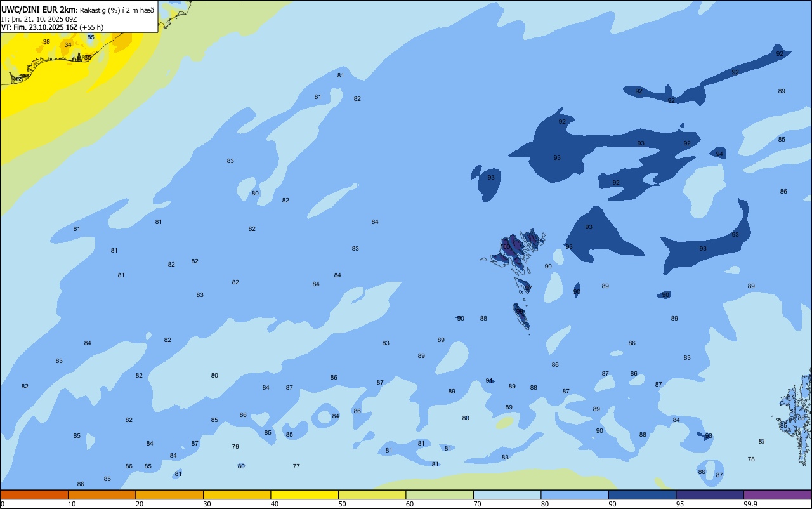Viewport: 812px width, 509px height.
Task: Click the 'IT: þri. 21. 10. 2025 09Z' line
Action: click(39, 19)
